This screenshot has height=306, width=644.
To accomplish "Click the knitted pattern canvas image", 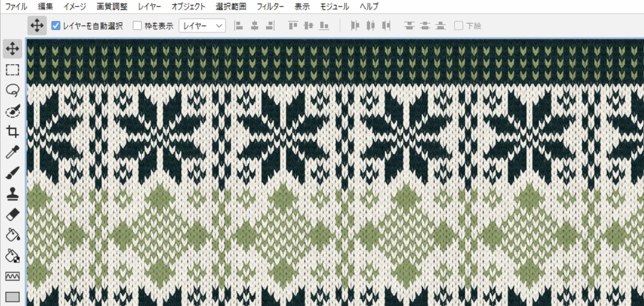I will [335, 172].
